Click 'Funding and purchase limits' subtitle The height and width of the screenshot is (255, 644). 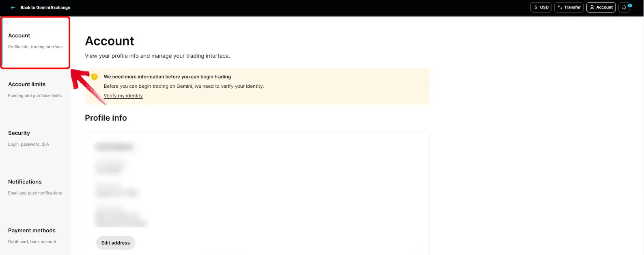click(35, 96)
